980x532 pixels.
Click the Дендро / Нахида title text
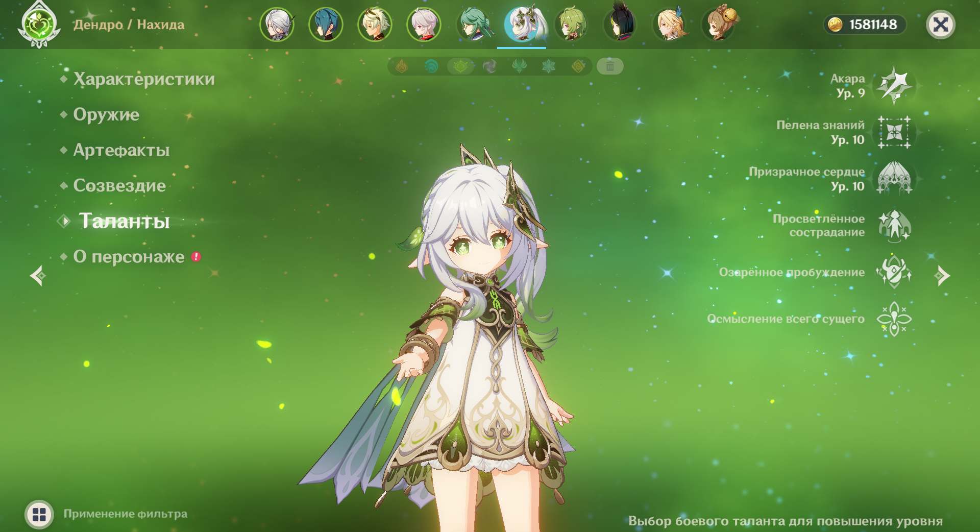[x=129, y=25]
